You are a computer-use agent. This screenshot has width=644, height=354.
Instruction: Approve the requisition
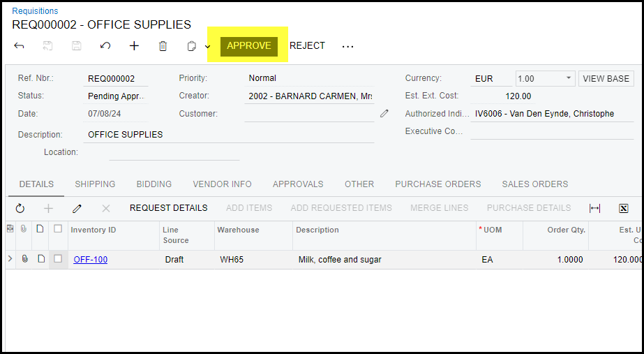point(249,46)
